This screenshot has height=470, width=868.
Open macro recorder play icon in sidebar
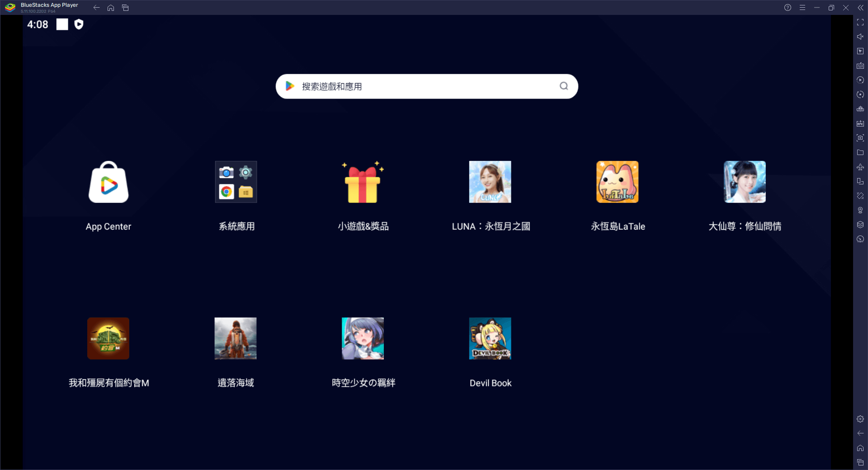point(860,80)
